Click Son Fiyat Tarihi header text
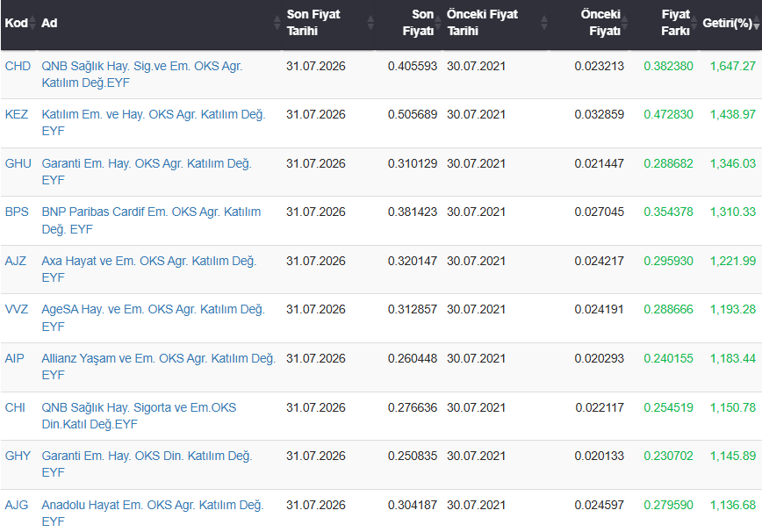762x532 pixels. [x=313, y=22]
